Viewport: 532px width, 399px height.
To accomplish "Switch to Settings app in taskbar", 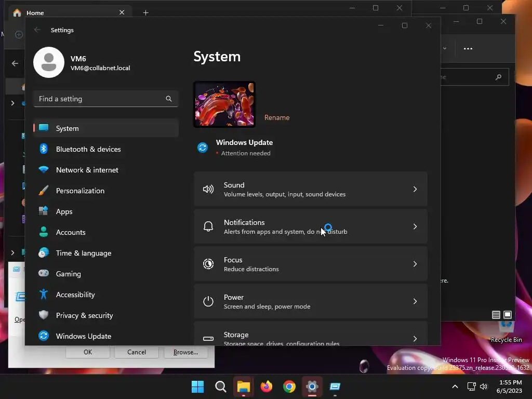I will [x=312, y=387].
